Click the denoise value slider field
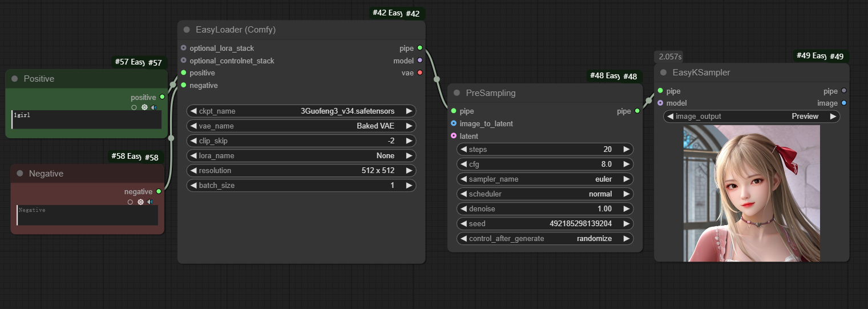Image resolution: width=868 pixels, height=309 pixels. (x=546, y=208)
